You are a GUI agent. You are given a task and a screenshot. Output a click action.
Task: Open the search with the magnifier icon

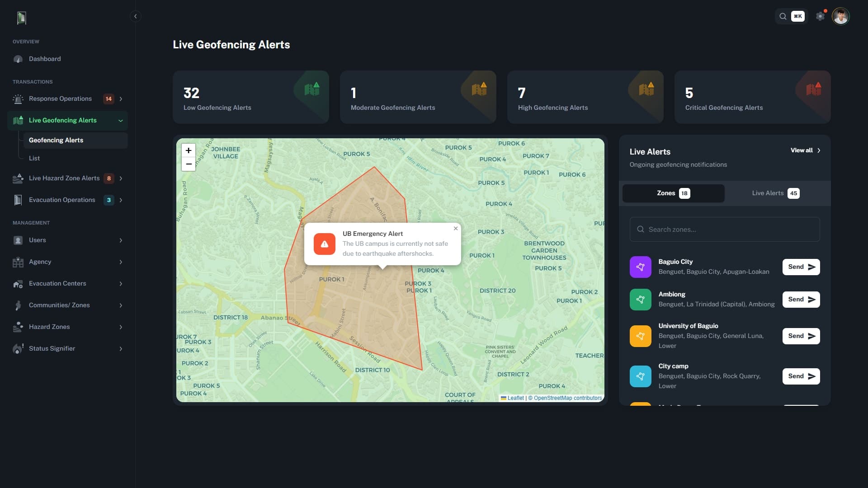point(783,16)
